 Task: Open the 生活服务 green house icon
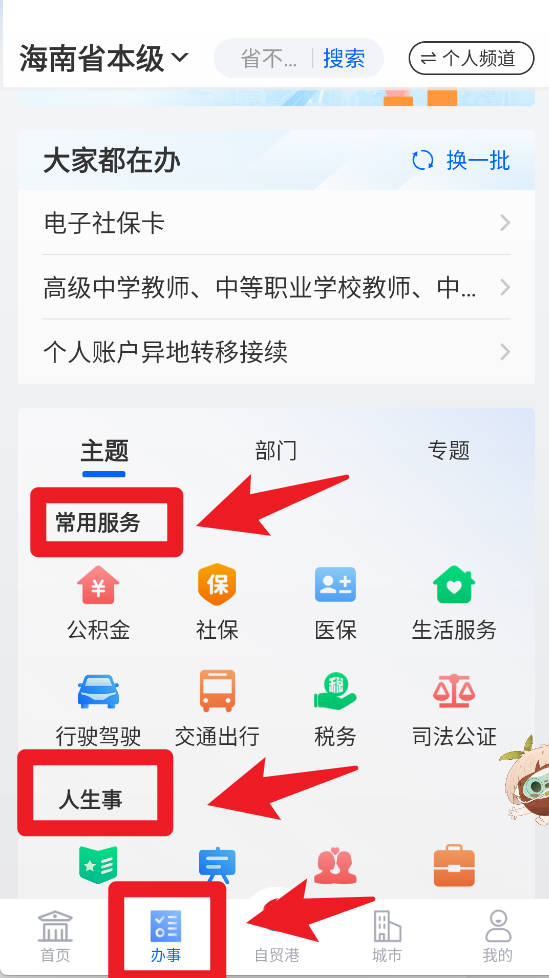(454, 584)
